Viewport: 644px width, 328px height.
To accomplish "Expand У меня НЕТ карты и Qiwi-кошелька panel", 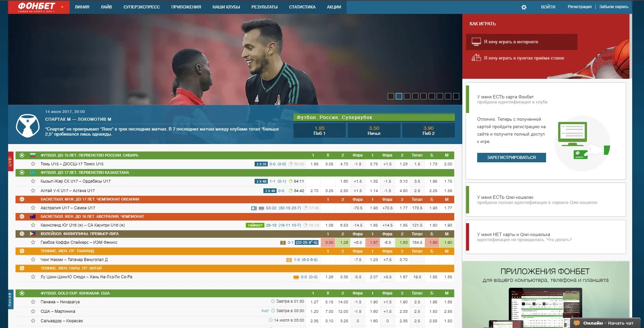I will coord(546,237).
